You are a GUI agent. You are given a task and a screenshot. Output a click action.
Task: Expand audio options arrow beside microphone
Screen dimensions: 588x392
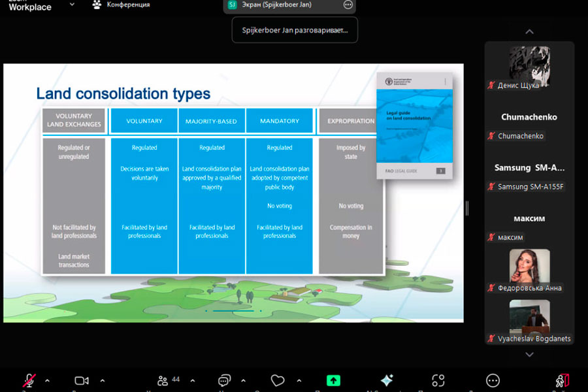tap(47, 380)
